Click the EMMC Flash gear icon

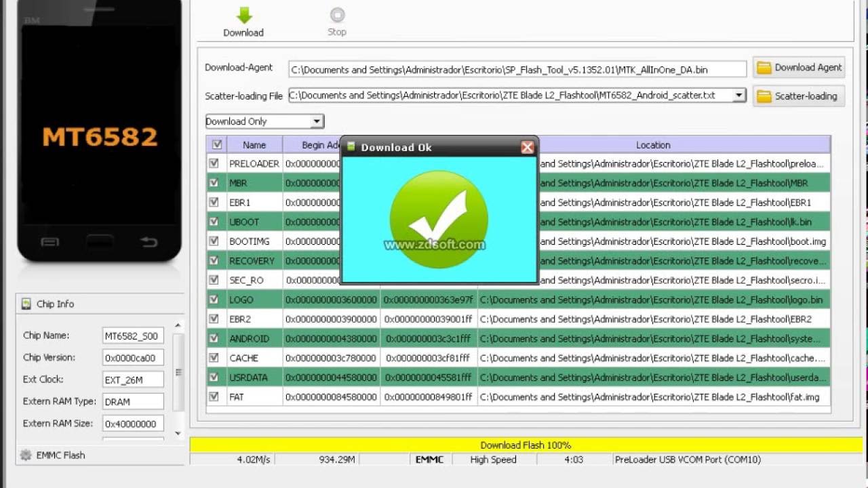point(26,455)
